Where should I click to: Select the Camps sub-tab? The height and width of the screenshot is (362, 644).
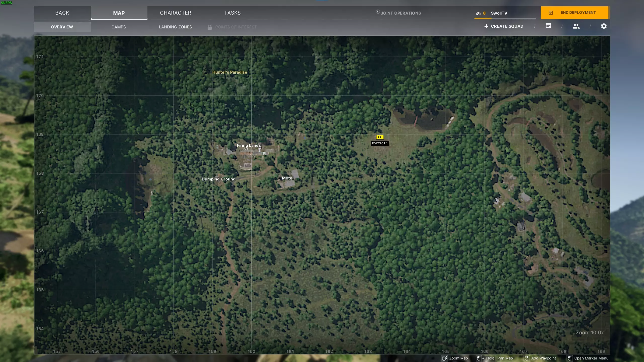coord(118,27)
